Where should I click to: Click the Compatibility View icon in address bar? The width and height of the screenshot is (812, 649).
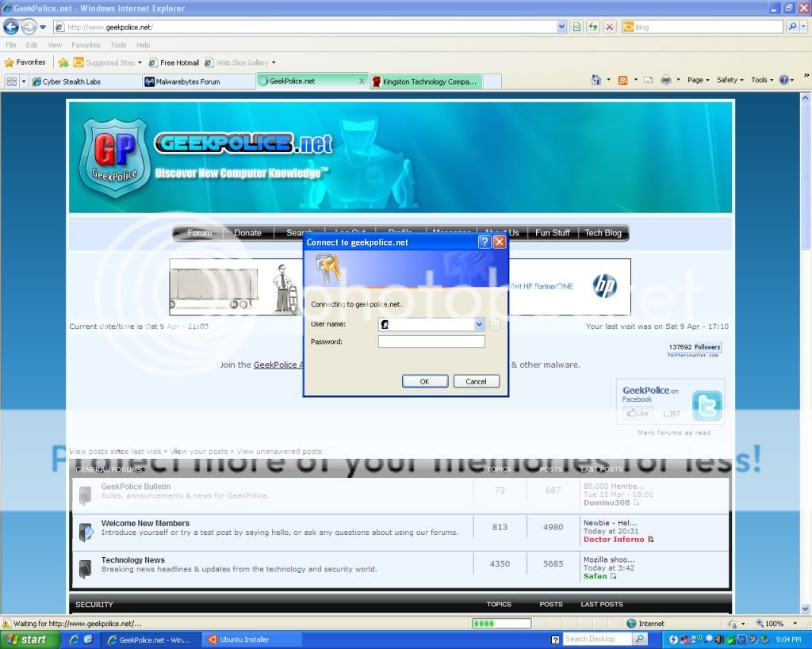pyautogui.click(x=576, y=27)
